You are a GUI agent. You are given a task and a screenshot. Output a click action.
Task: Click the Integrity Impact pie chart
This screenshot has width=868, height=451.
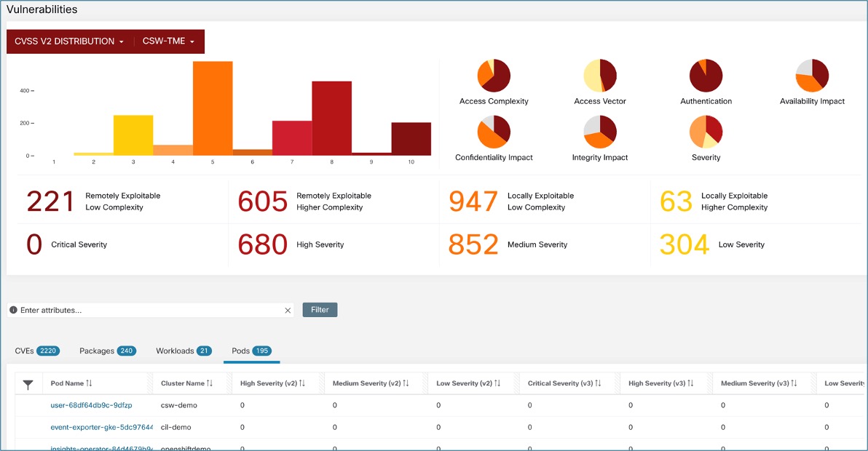[600, 132]
